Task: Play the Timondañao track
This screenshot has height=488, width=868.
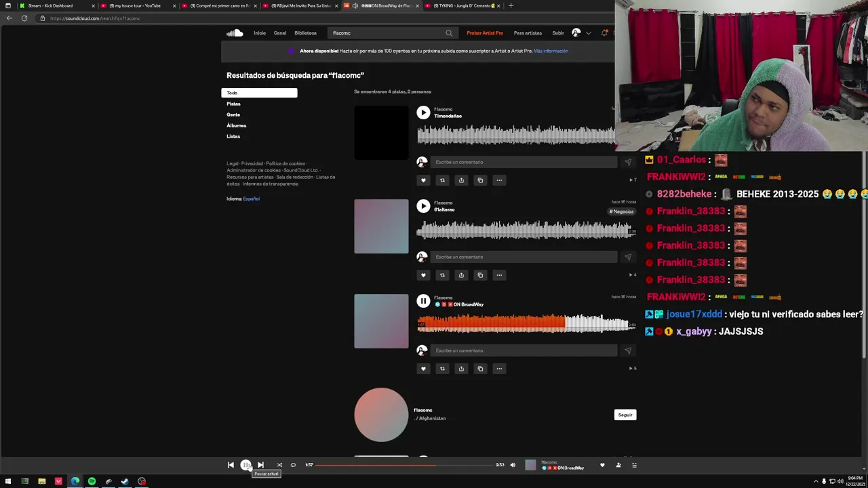Action: (x=423, y=113)
